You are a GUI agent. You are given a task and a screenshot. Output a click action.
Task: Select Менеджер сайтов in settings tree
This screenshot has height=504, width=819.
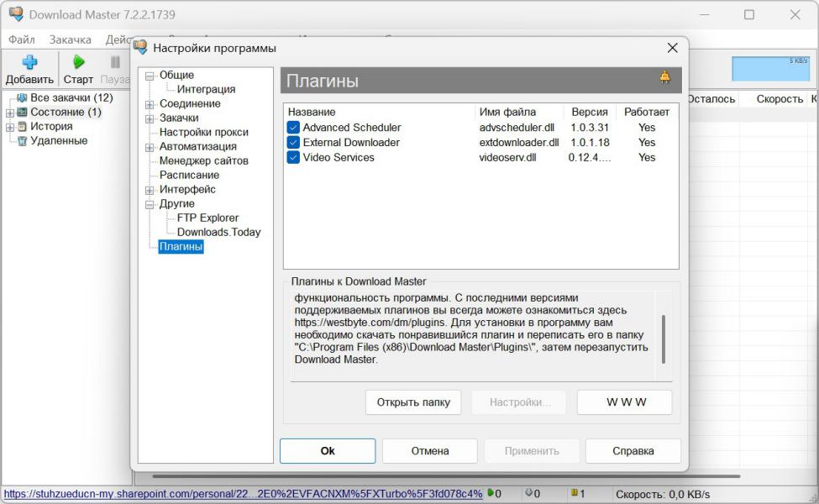[x=203, y=160]
